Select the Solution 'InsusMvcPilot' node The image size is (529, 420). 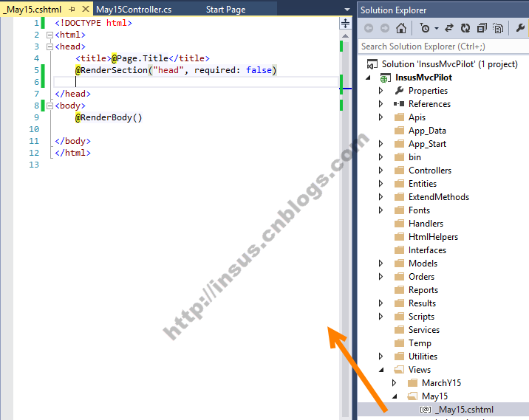449,64
